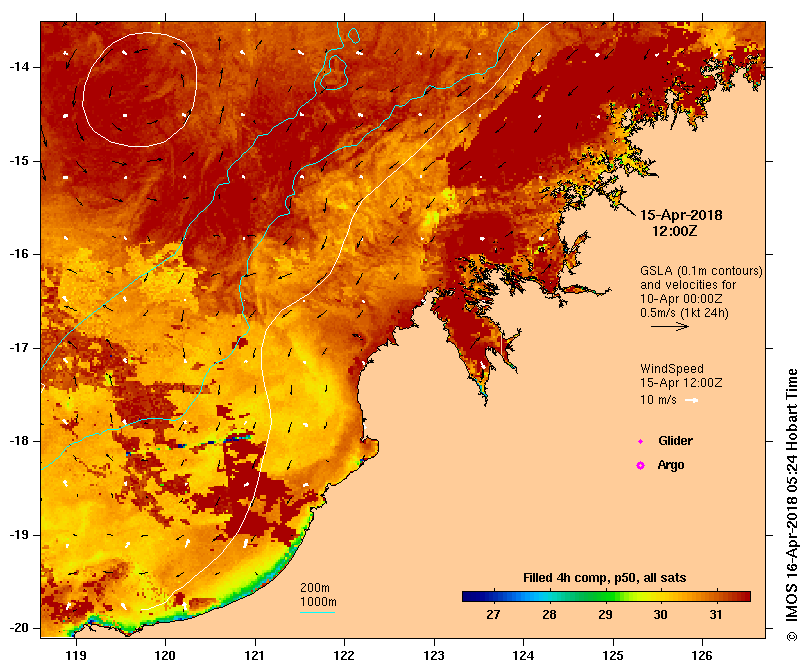Click the white 10 m/s wind arrow

[x=691, y=400]
